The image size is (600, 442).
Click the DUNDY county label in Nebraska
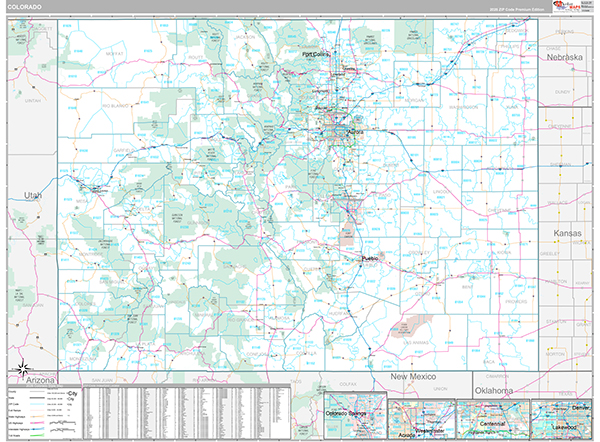coord(562,92)
